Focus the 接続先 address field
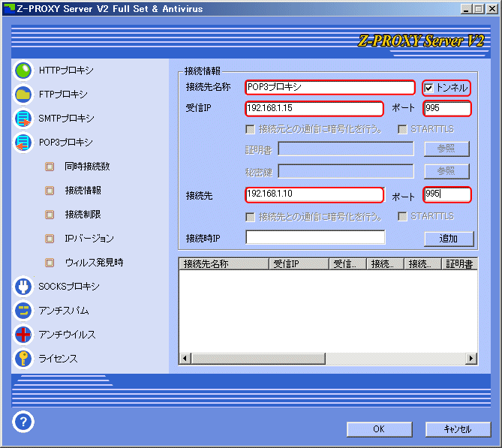This screenshot has width=502, height=448. pos(314,194)
